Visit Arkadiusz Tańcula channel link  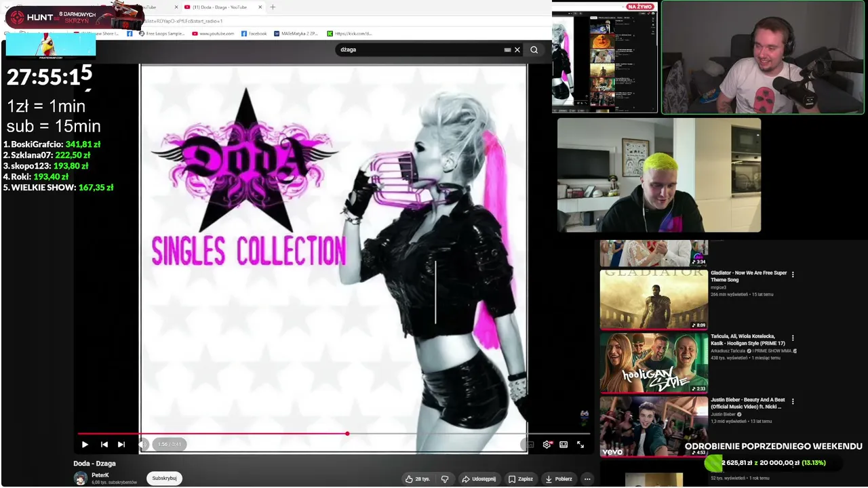tap(728, 351)
